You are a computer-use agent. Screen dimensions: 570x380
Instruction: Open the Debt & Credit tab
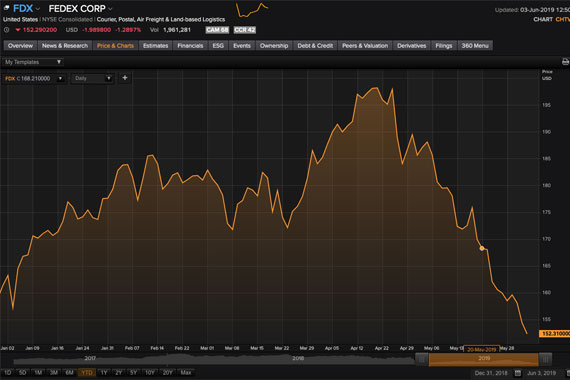tap(315, 45)
